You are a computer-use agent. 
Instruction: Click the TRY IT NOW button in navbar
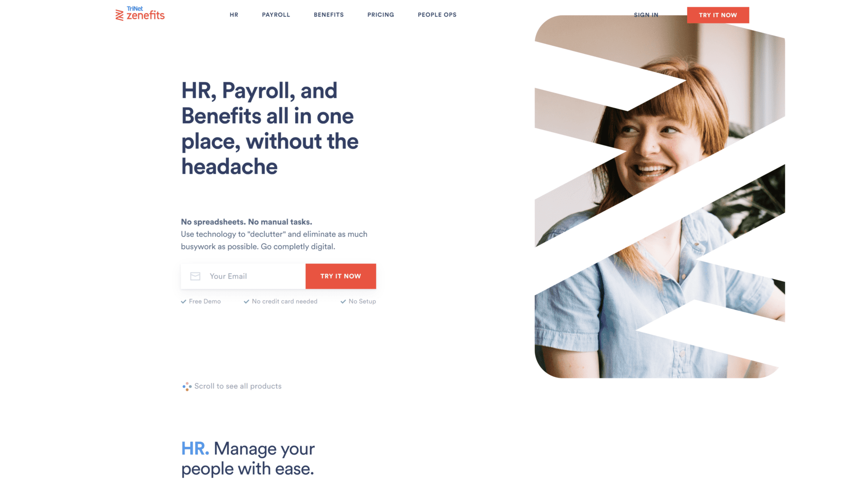tap(718, 14)
